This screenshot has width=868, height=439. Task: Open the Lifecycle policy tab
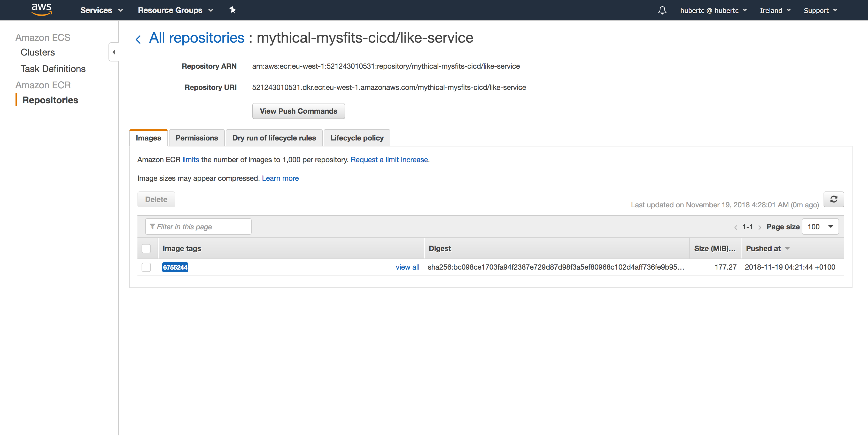357,138
